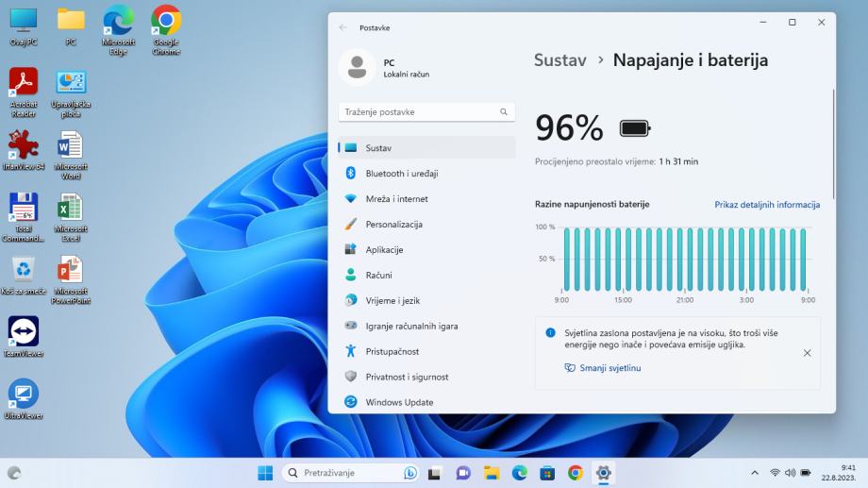Open Edge from the taskbar
Image resolution: width=868 pixels, height=488 pixels.
[x=519, y=473]
